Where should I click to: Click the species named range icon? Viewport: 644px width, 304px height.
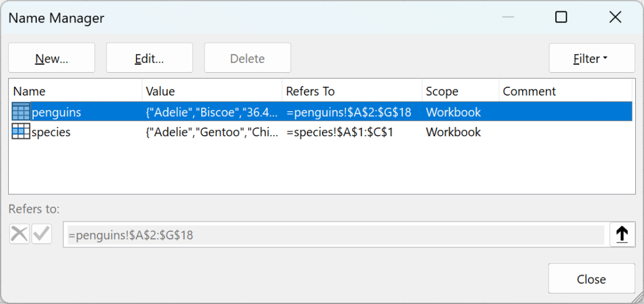[21, 132]
